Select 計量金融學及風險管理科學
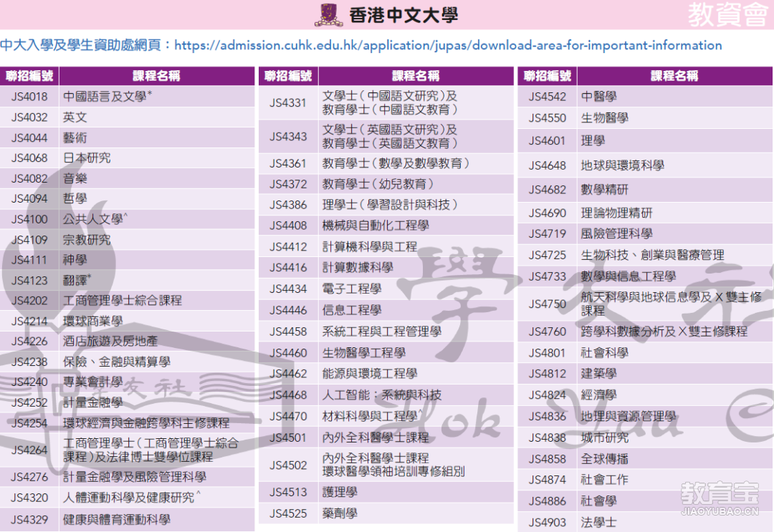The width and height of the screenshot is (774, 532). pyautogui.click(x=134, y=477)
